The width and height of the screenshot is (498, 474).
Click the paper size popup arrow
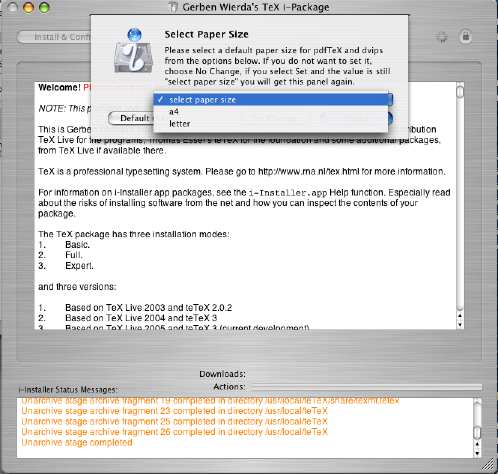pyautogui.click(x=390, y=99)
